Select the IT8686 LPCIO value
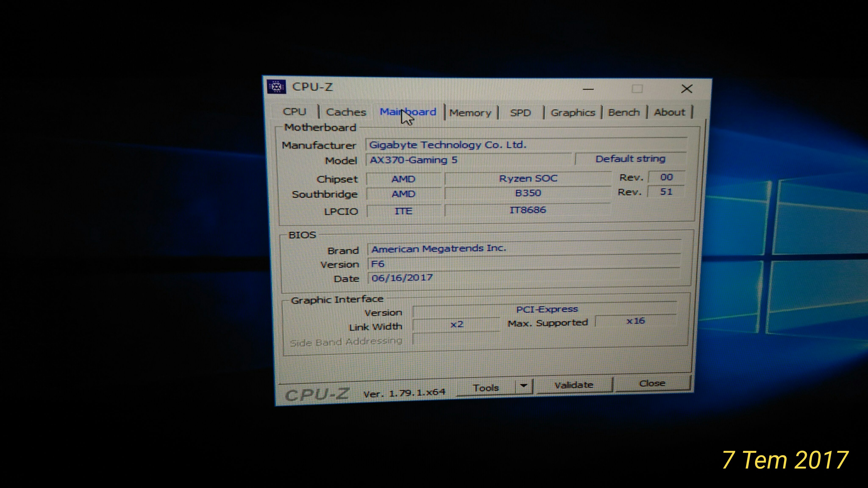 (528, 210)
